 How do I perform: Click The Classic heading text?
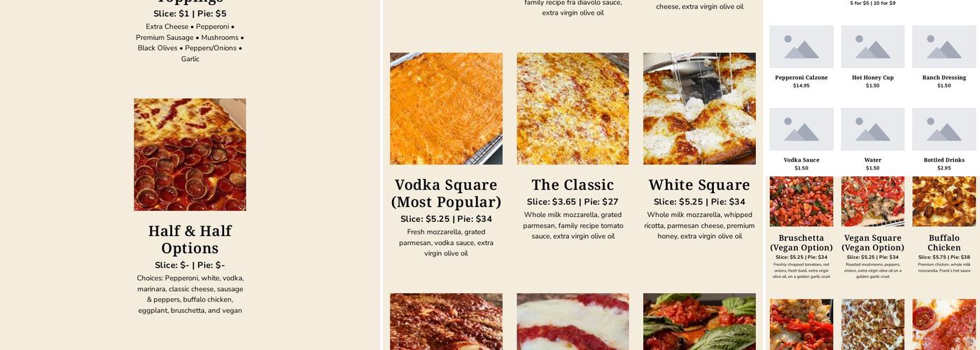pos(573,185)
